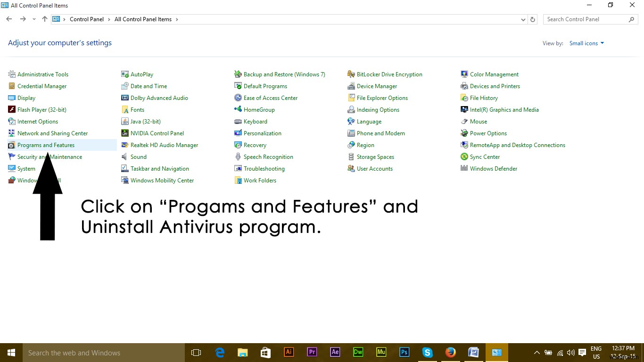Open Taskbar and Navigation link
The width and height of the screenshot is (644, 362).
point(160,169)
